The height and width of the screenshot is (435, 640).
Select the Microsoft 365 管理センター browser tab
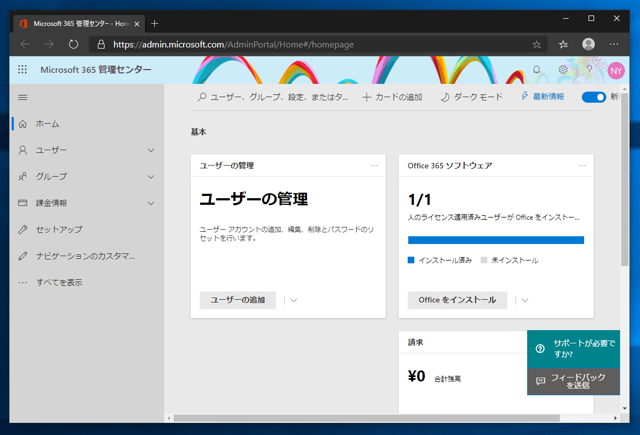coord(78,24)
